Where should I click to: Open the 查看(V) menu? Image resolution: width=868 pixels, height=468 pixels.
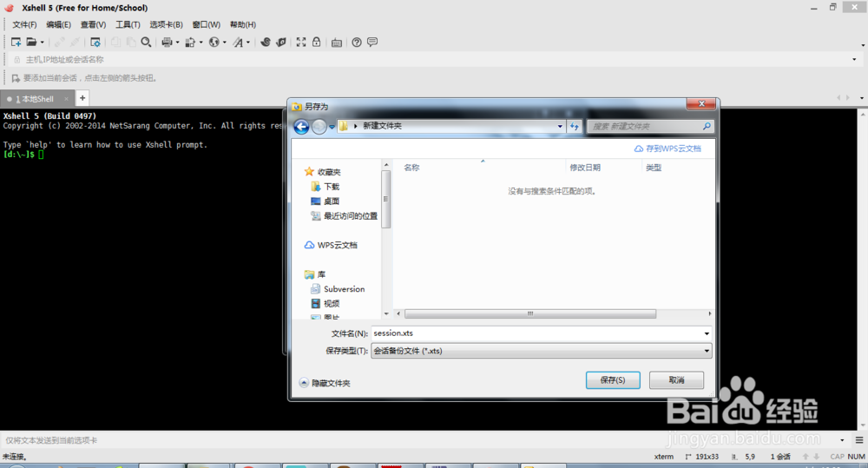click(x=93, y=24)
